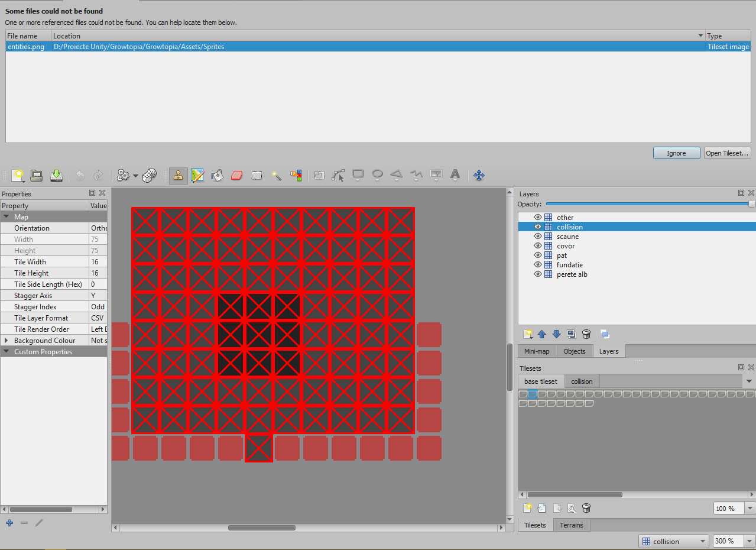This screenshot has height=550, width=756.
Task: Click Remove Tileset trash icon
Action: [586, 508]
